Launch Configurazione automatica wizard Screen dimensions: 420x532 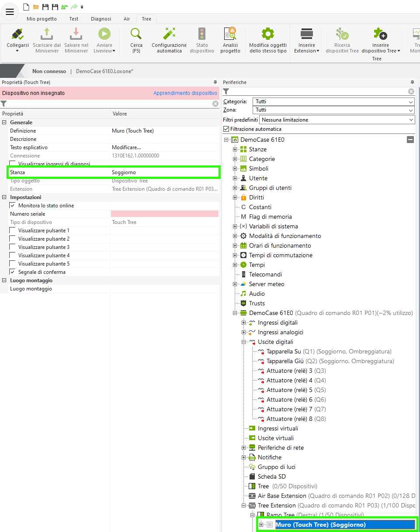click(x=169, y=35)
